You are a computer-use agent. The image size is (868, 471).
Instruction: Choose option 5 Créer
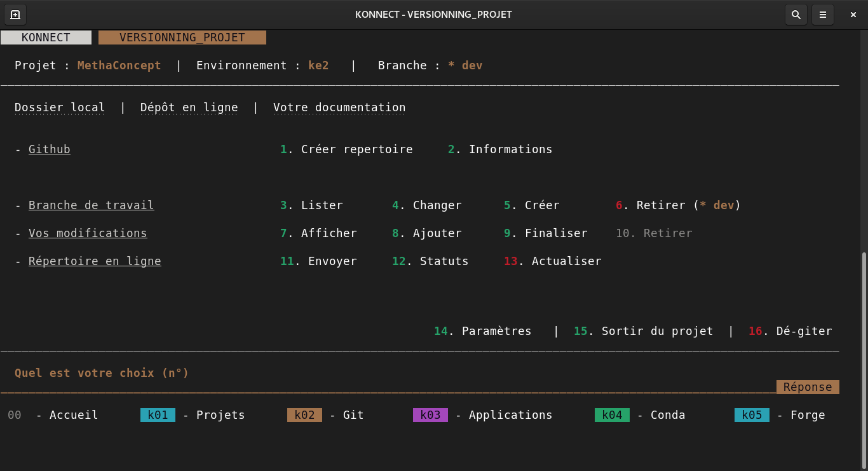pos(532,205)
